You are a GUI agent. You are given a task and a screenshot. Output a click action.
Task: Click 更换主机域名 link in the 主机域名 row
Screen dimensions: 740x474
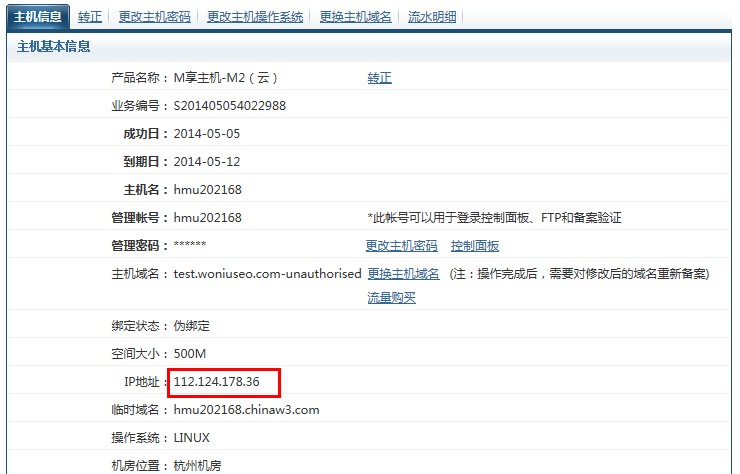(403, 274)
